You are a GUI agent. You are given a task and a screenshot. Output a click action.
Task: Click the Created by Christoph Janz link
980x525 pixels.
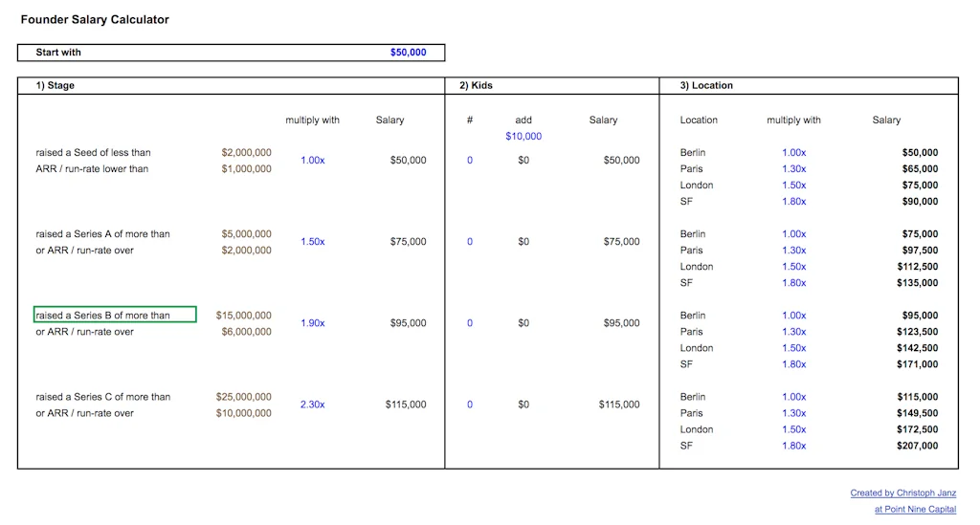point(902,493)
